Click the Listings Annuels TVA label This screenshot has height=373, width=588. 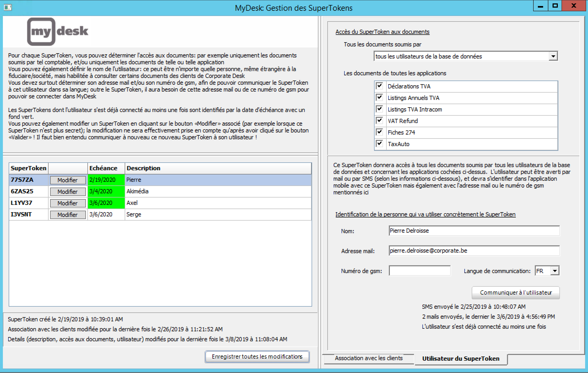pyautogui.click(x=413, y=98)
